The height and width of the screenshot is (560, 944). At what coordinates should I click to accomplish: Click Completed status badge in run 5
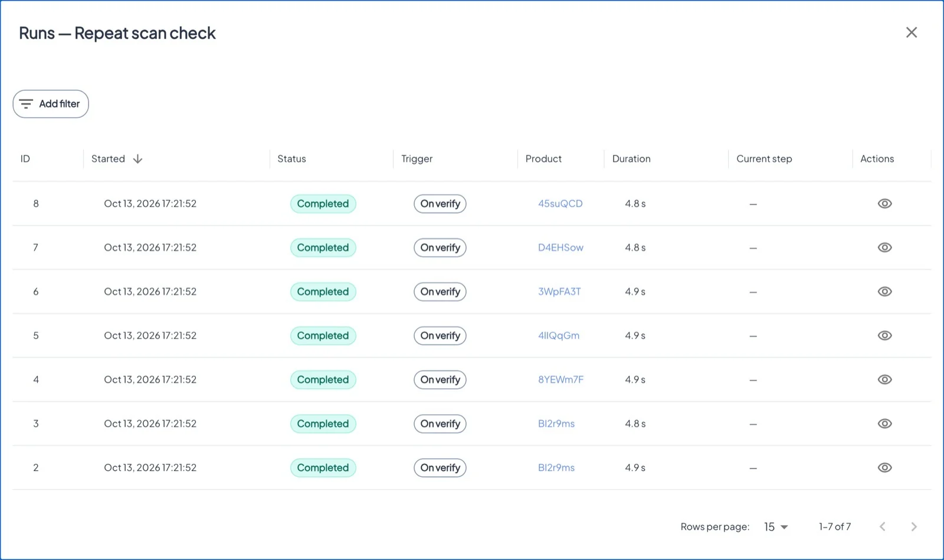tap(323, 335)
